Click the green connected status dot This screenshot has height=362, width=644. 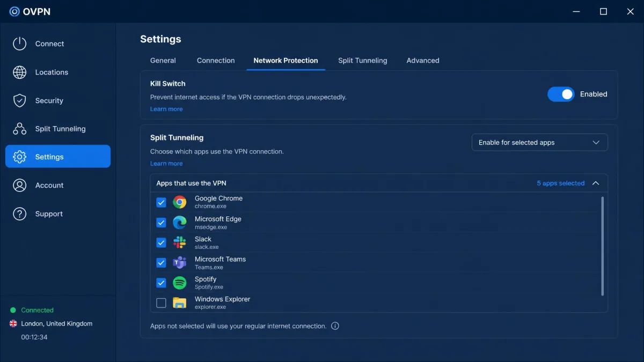13,310
